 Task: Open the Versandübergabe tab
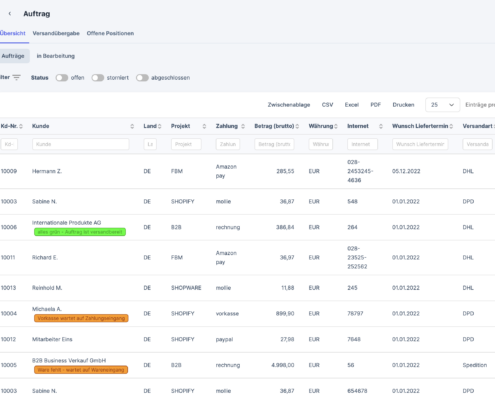[56, 33]
